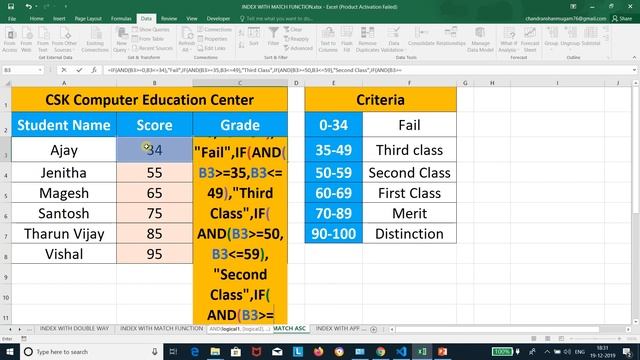Click the From Table button
Screen dimensions: 640x360
pos(148,39)
